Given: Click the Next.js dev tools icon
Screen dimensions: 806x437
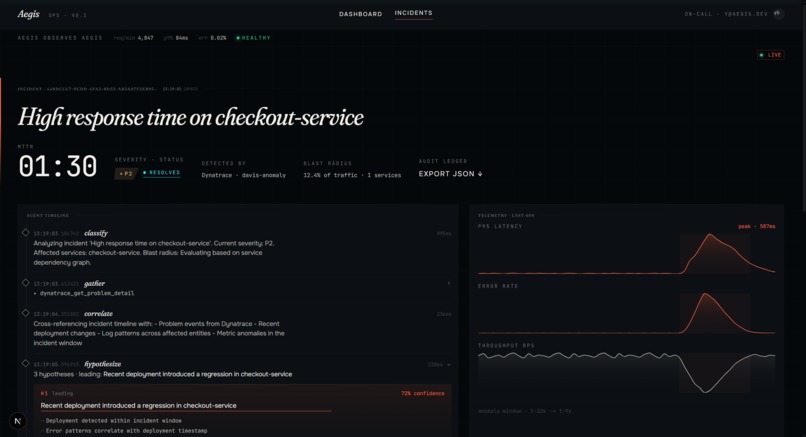Looking at the screenshot, I should point(17,421).
